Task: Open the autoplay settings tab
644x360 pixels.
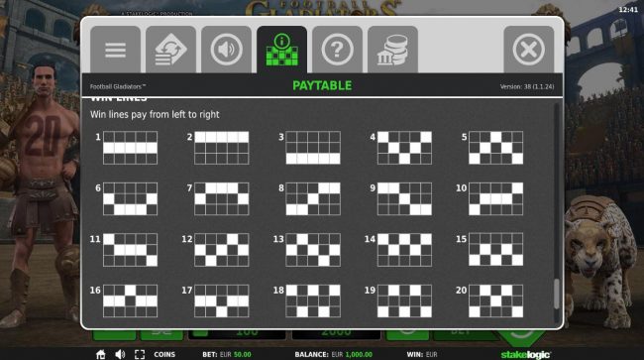Action: pyautogui.click(x=170, y=50)
